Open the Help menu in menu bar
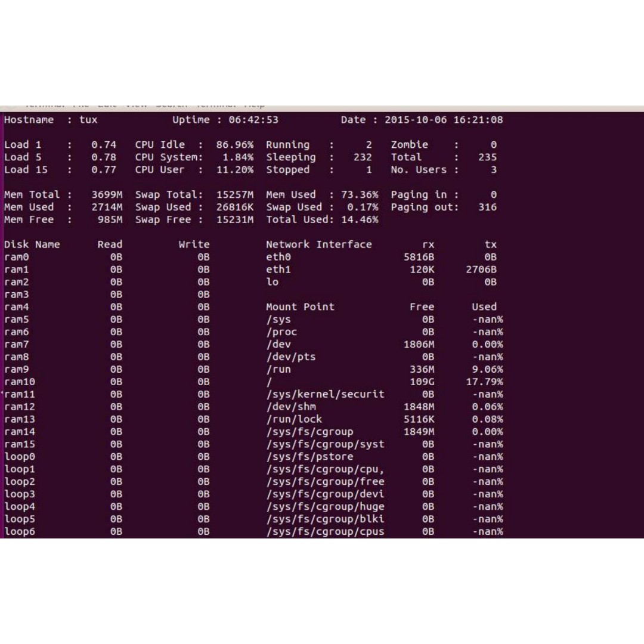This screenshot has width=644, height=644. (x=255, y=106)
